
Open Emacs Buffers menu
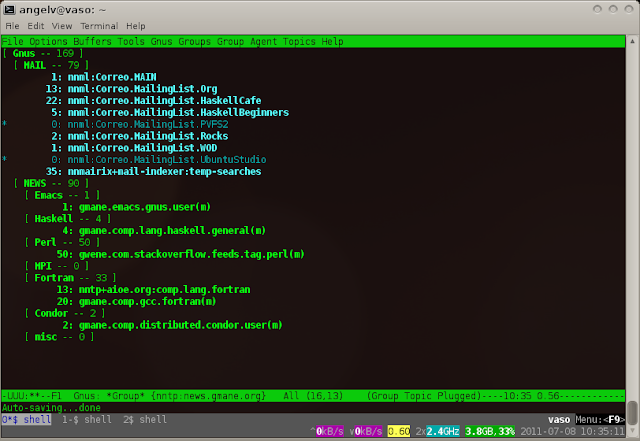coord(92,42)
